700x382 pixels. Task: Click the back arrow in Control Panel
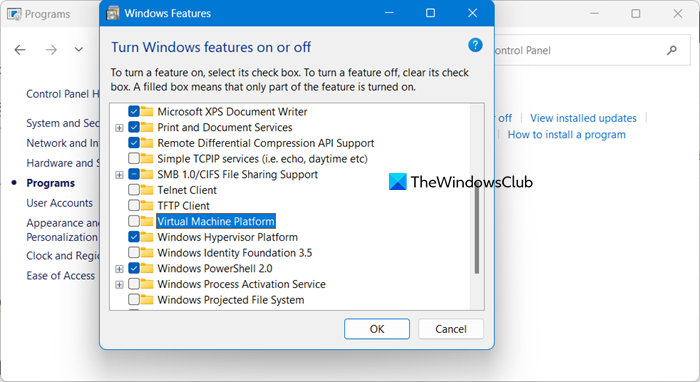[20, 50]
